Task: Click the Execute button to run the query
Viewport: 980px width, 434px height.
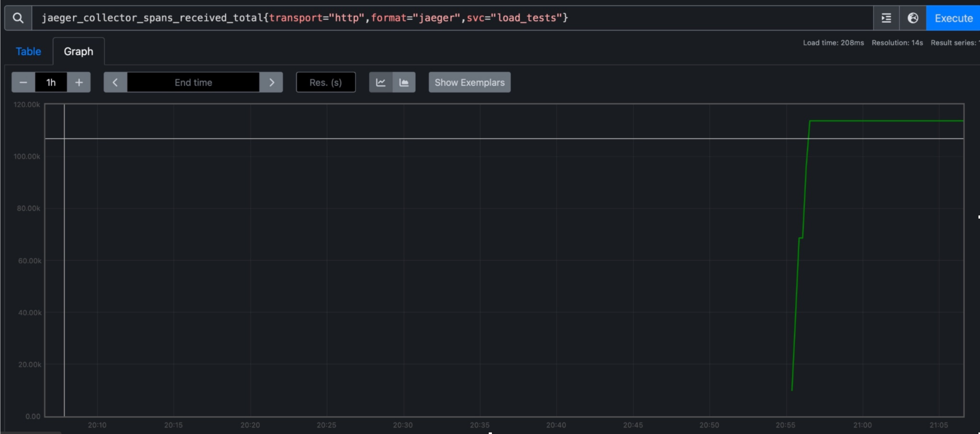Action: point(952,18)
